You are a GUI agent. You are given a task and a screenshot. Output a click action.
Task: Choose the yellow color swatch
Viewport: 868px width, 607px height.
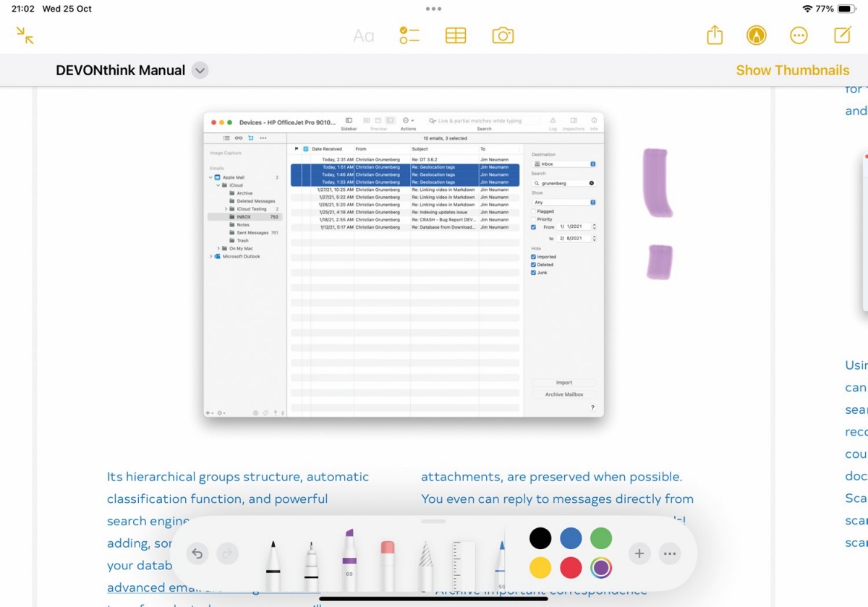[540, 568]
